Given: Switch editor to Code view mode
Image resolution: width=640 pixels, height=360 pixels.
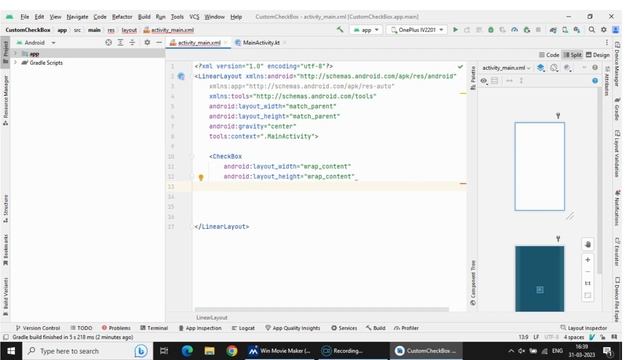Looking at the screenshot, I should (549, 55).
